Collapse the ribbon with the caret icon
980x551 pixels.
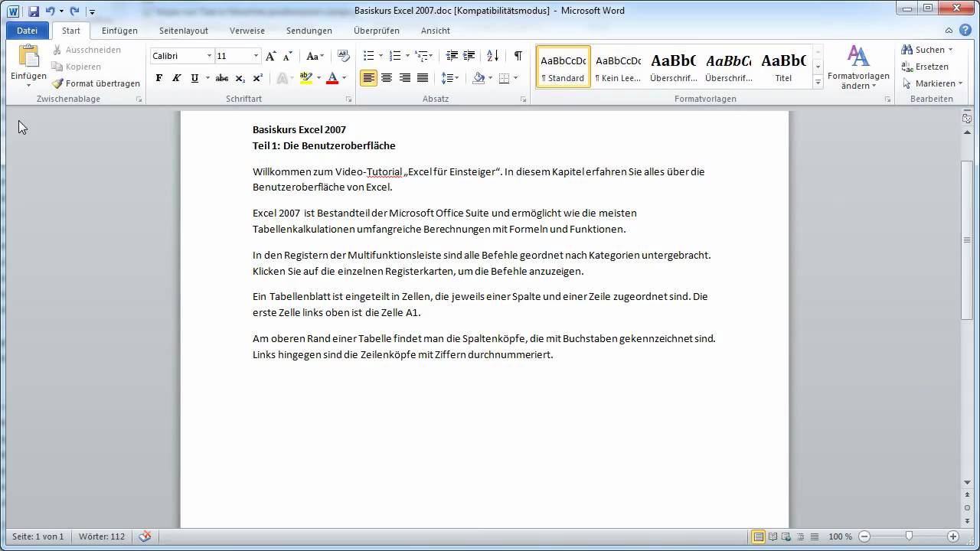tap(949, 31)
